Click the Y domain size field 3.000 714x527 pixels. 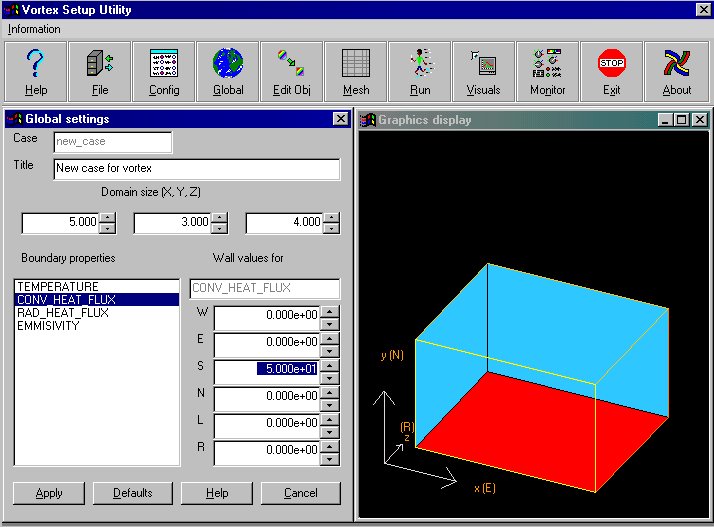tap(172, 223)
